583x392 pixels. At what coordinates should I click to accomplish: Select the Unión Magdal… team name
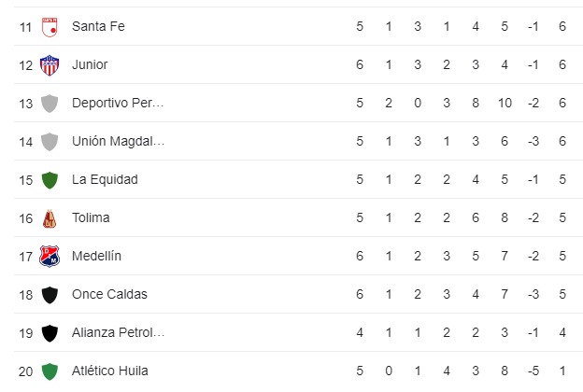119,141
